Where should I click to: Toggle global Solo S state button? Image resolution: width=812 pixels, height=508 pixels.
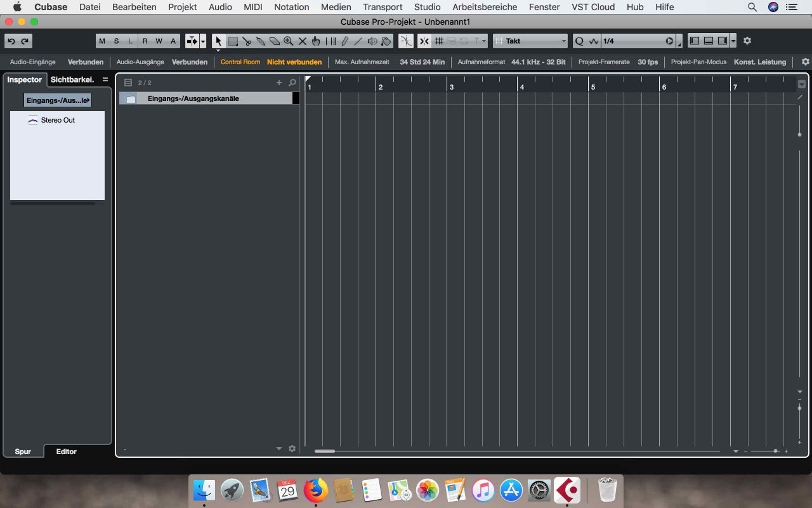pos(116,41)
